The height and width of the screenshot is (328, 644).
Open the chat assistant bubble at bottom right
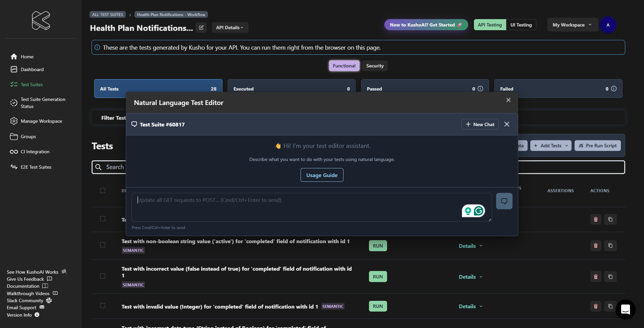click(x=625, y=310)
